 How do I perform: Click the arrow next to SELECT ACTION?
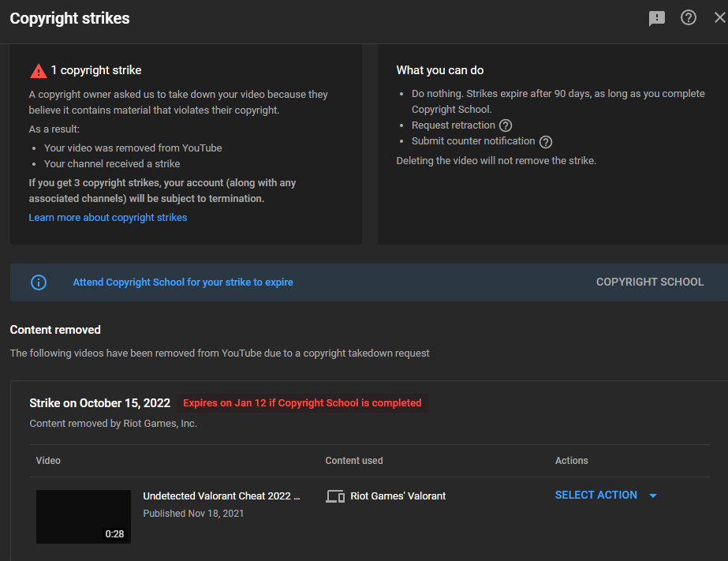click(652, 495)
